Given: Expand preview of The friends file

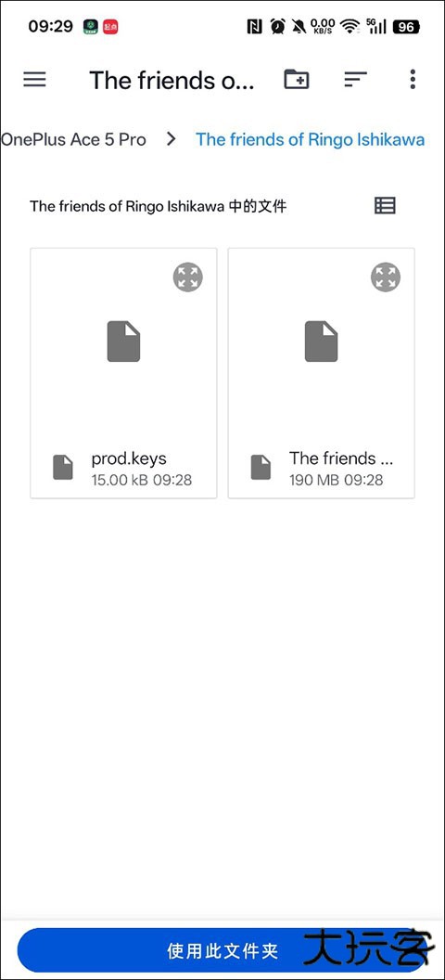Looking at the screenshot, I should (x=386, y=277).
